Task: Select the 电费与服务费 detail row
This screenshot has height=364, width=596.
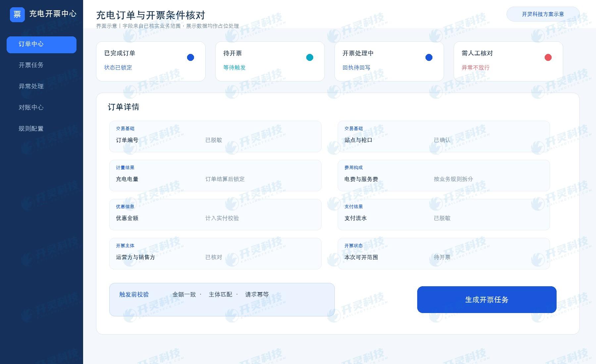Action: (x=444, y=175)
